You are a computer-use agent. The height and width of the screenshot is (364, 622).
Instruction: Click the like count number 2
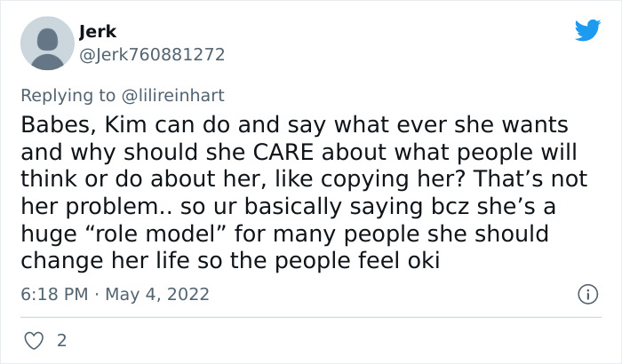(60, 340)
